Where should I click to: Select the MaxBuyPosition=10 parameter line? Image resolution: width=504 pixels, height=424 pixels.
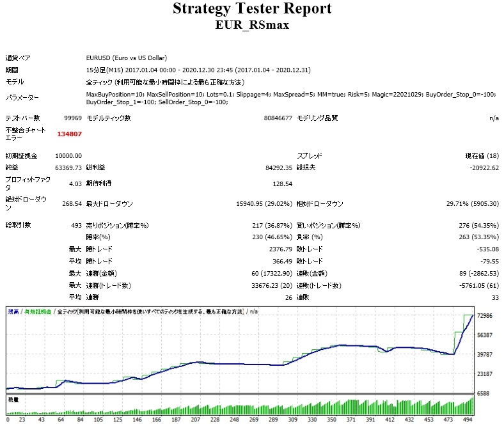(291, 94)
